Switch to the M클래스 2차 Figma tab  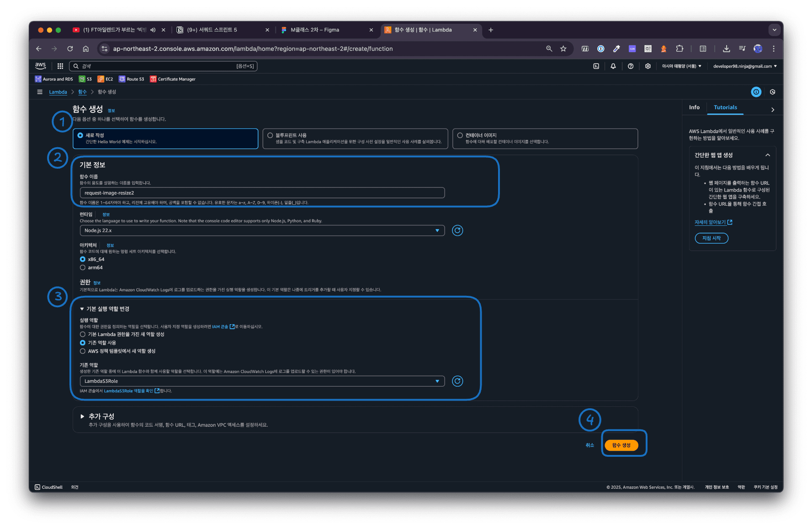[x=327, y=30]
